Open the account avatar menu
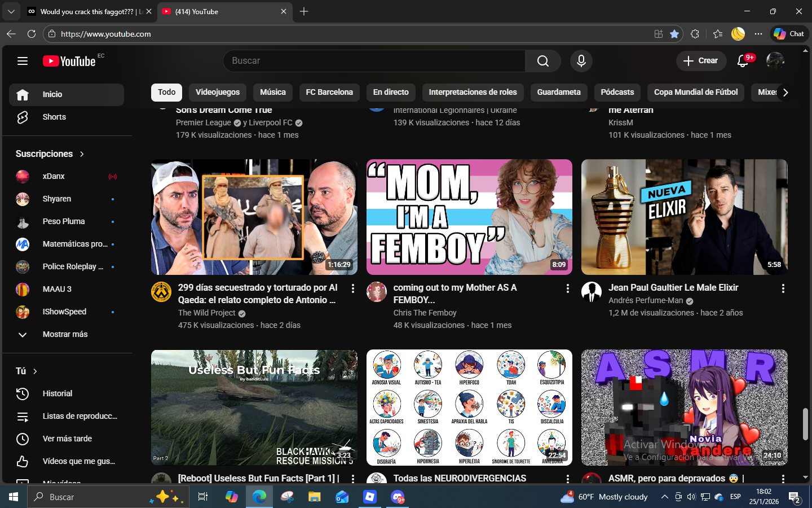This screenshot has width=812, height=508. click(775, 61)
